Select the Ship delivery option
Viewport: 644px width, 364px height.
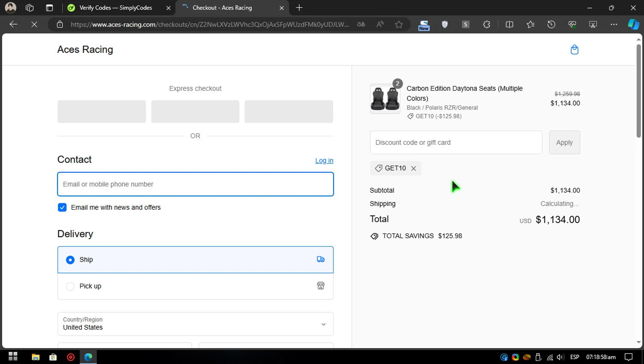(70, 260)
